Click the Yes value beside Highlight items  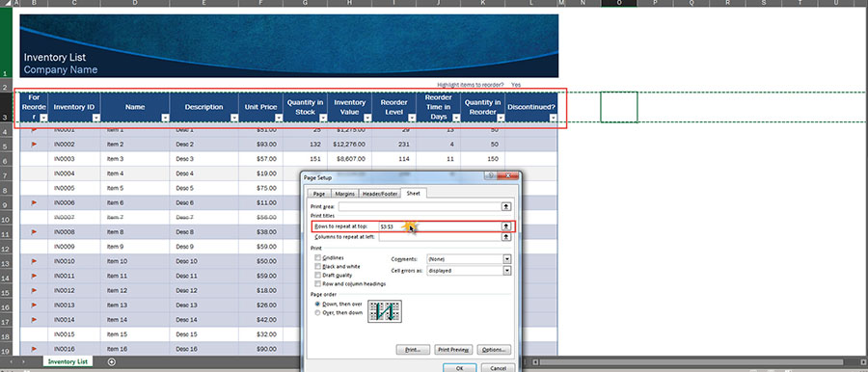pyautogui.click(x=516, y=85)
